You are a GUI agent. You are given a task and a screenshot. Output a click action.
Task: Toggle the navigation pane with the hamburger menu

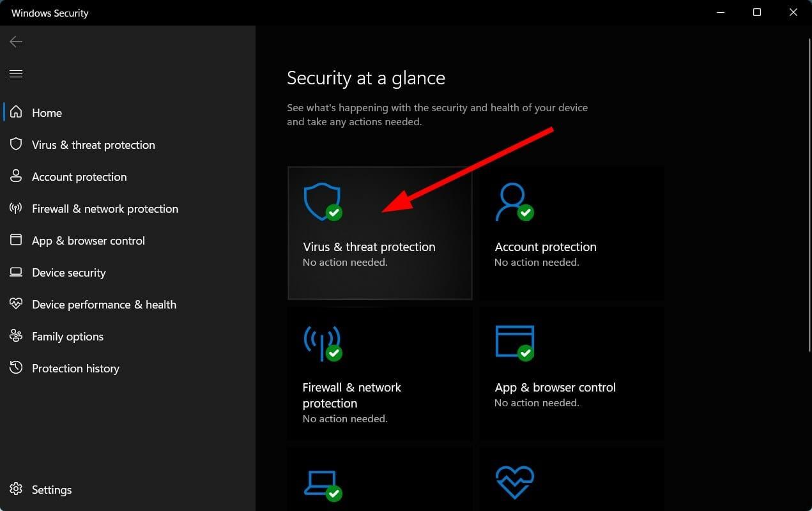click(15, 73)
